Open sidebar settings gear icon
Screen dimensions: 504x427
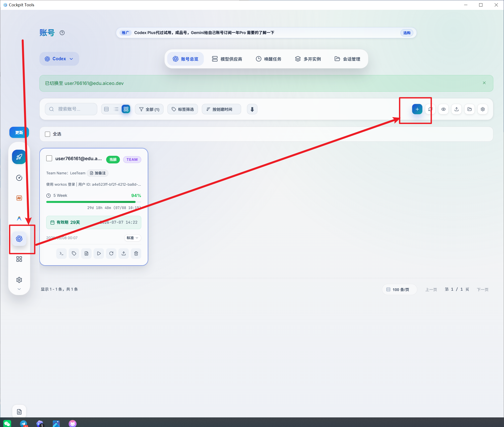(x=19, y=280)
